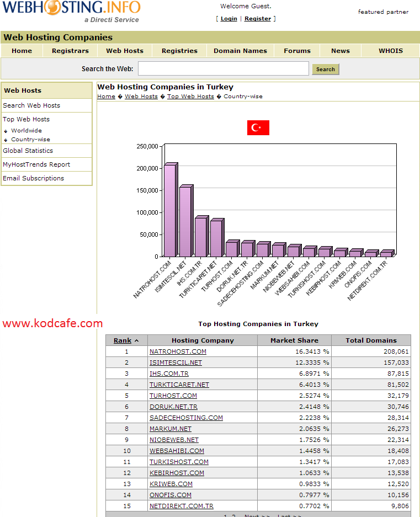Click the Register link
Image resolution: width=420 pixels, height=517 pixels.
[258, 18]
